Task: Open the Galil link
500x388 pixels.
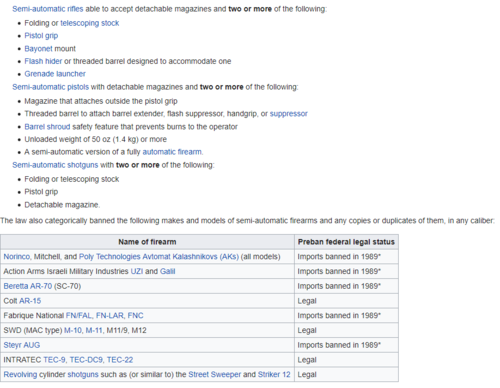Action: [167, 271]
